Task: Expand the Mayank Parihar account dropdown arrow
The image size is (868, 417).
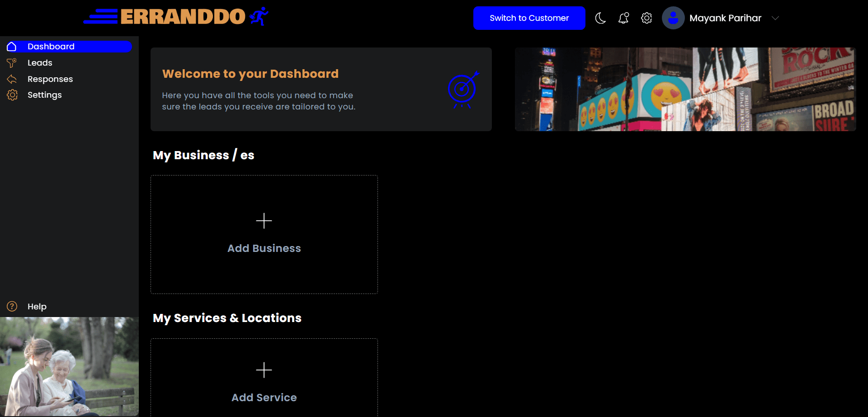Action: tap(775, 18)
